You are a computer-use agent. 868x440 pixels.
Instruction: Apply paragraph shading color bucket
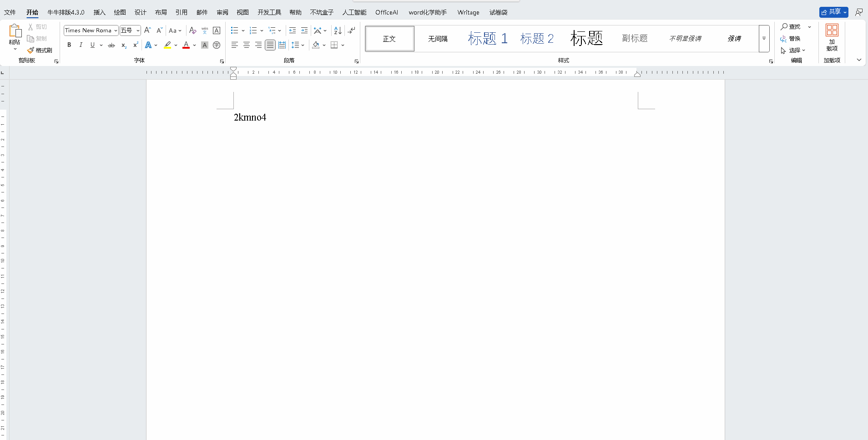click(316, 45)
